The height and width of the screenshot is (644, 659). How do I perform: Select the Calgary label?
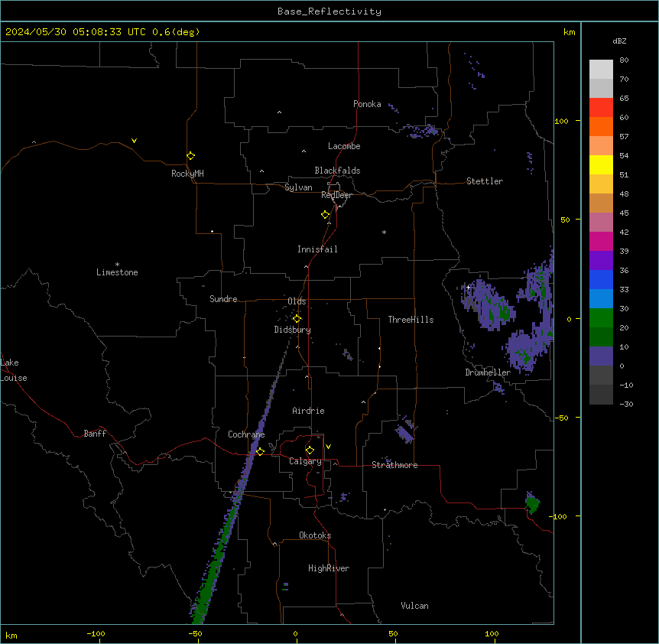pyautogui.click(x=305, y=461)
